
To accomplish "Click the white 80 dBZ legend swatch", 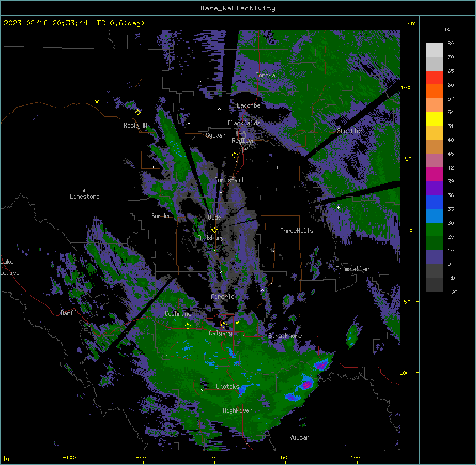I will tap(434, 50).
